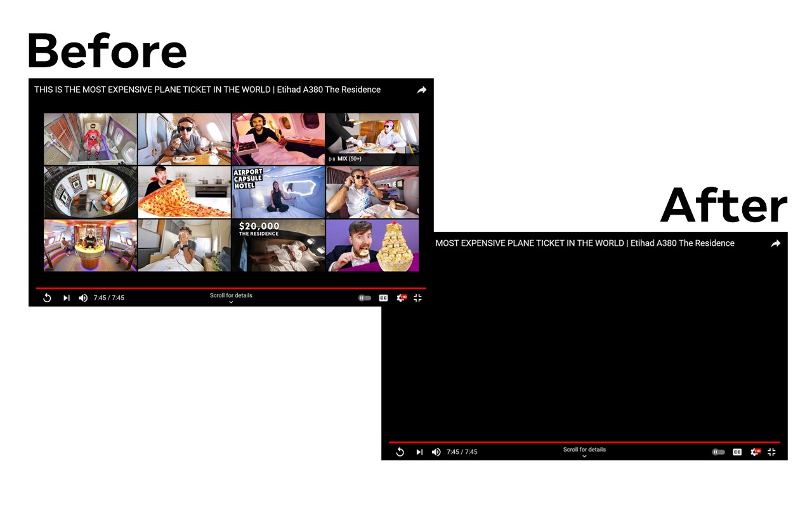Image resolution: width=812 pixels, height=508 pixels.
Task: Turn on CC subtitles in After player
Action: (737, 452)
